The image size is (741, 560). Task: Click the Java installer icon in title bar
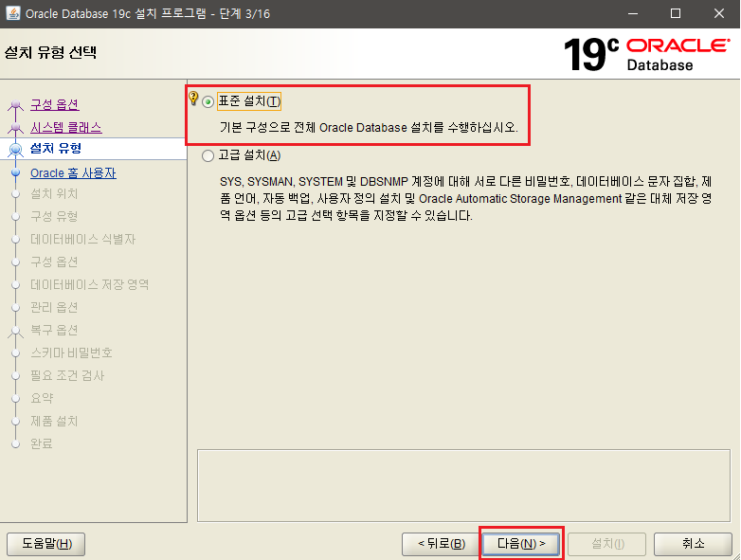pyautogui.click(x=12, y=13)
